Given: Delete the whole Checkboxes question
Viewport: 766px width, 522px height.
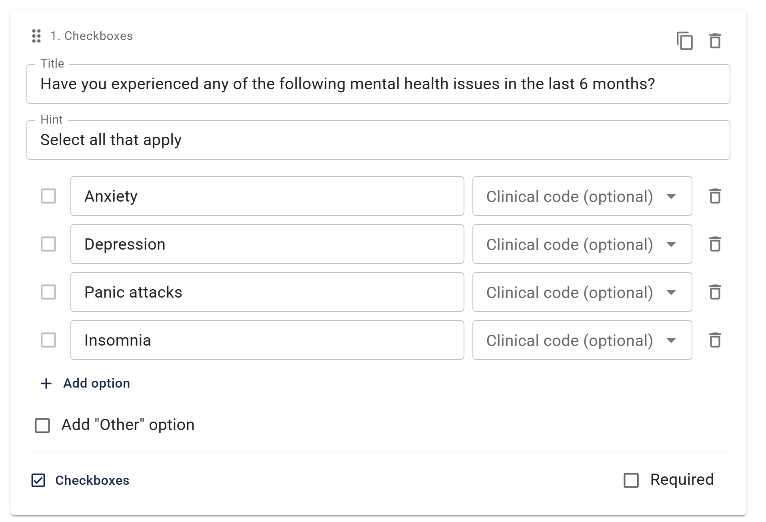Looking at the screenshot, I should point(715,41).
